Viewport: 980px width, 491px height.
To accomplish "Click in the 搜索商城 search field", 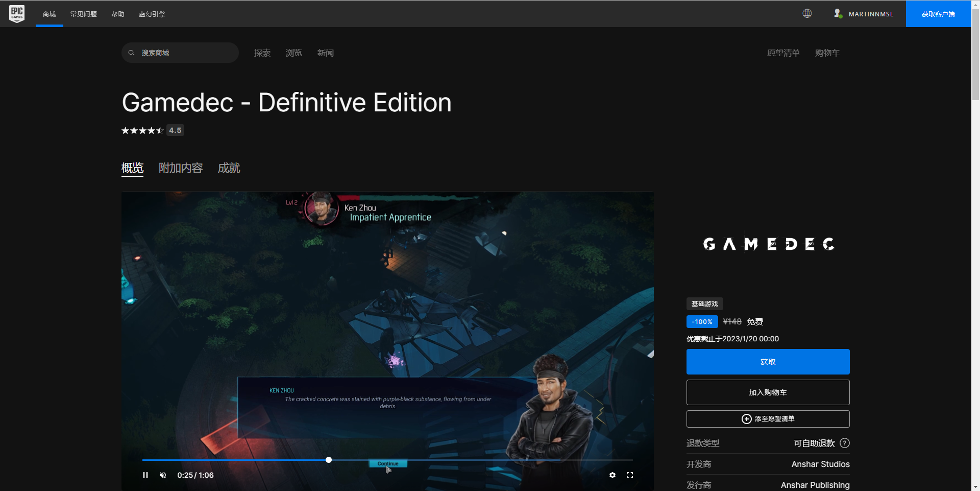I will [180, 53].
